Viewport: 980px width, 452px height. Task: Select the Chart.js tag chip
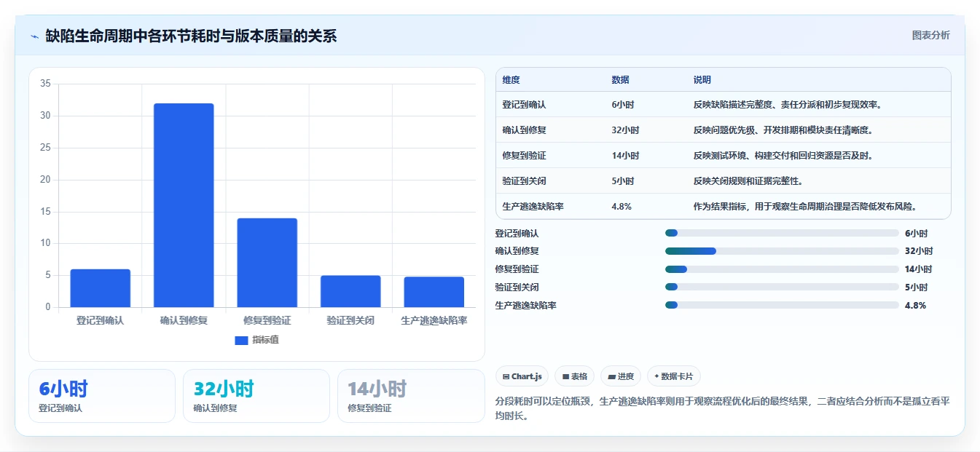pyautogui.click(x=522, y=376)
